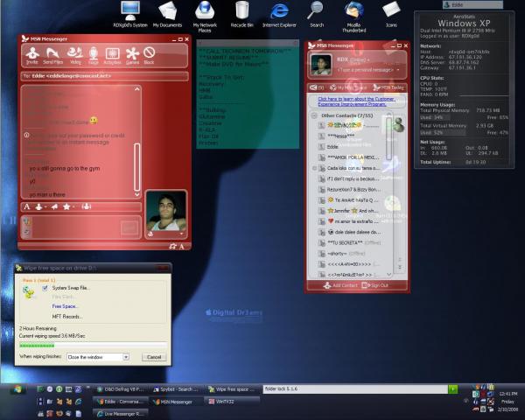This screenshot has width=525, height=420.
Task: Select MFT Records in the wipe dialog
Action: (x=67, y=317)
